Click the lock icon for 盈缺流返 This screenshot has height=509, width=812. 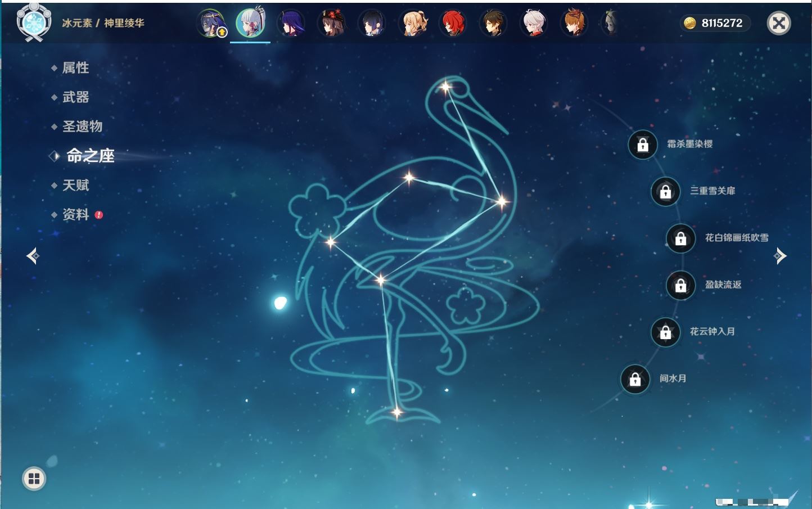tap(680, 285)
